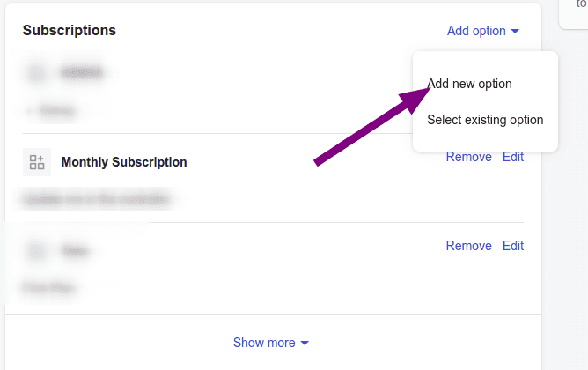Expand the list with Show more
Image resolution: width=588 pixels, height=370 pixels.
click(270, 343)
